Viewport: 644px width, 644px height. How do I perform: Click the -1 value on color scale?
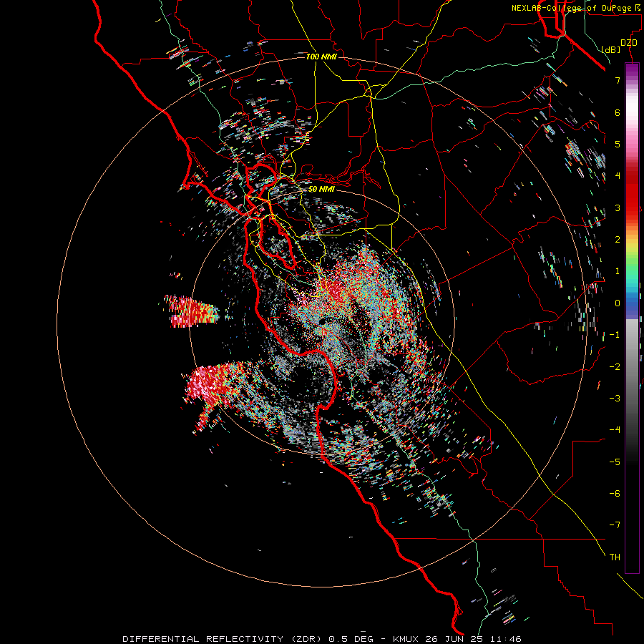point(615,335)
